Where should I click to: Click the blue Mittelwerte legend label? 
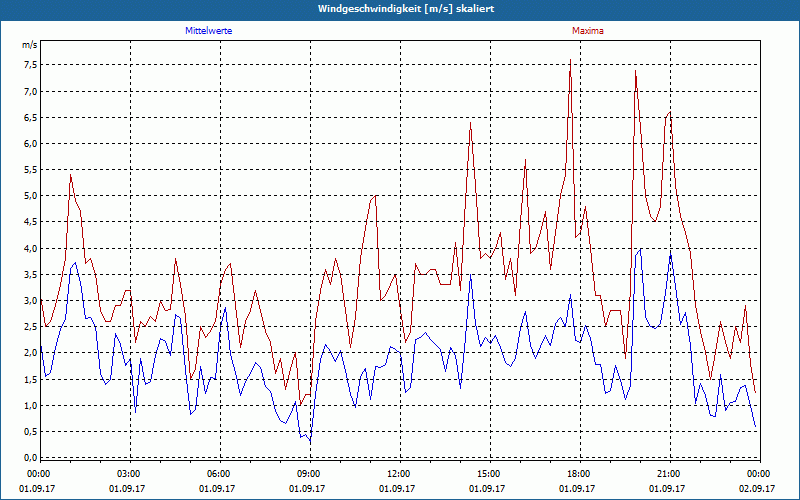[x=209, y=31]
